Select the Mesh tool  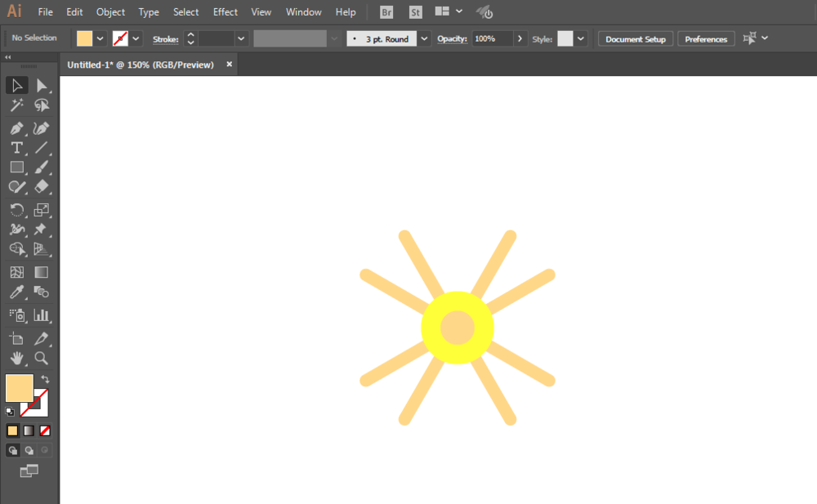click(16, 272)
